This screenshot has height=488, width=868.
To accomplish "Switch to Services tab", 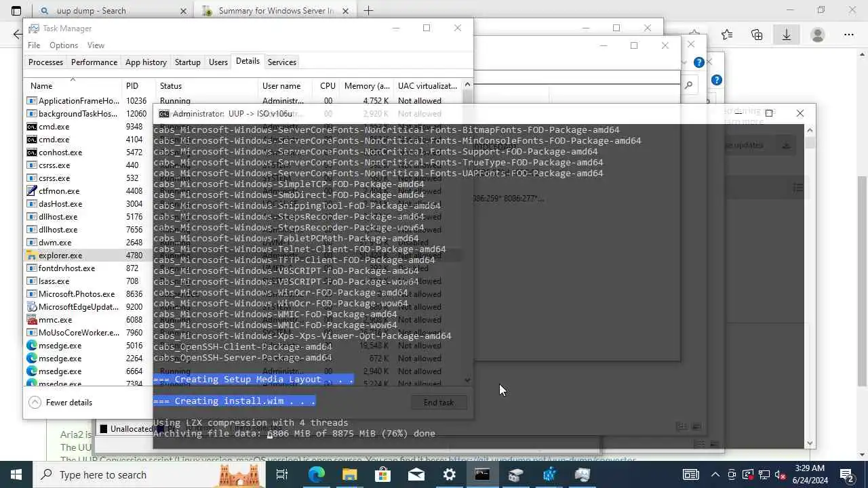I will coord(282,62).
